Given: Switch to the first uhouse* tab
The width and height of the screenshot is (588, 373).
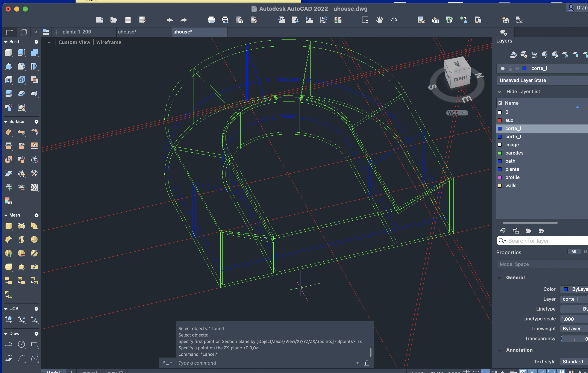Looking at the screenshot, I should click(127, 32).
